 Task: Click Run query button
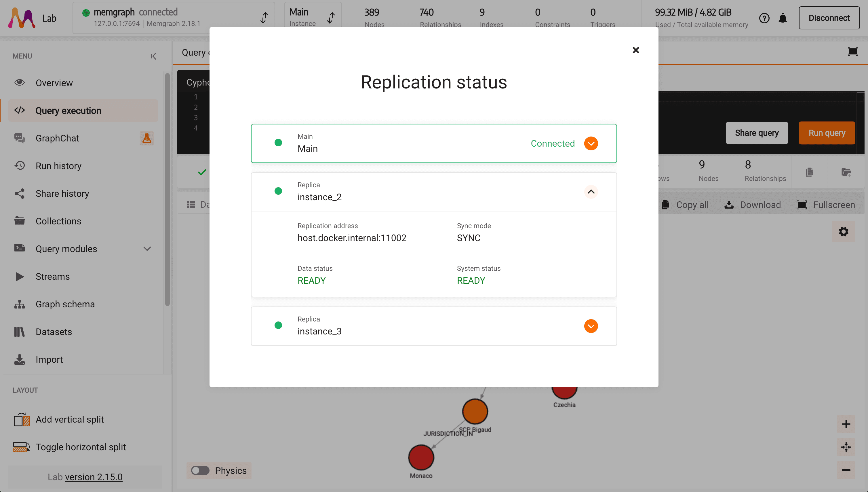827,133
